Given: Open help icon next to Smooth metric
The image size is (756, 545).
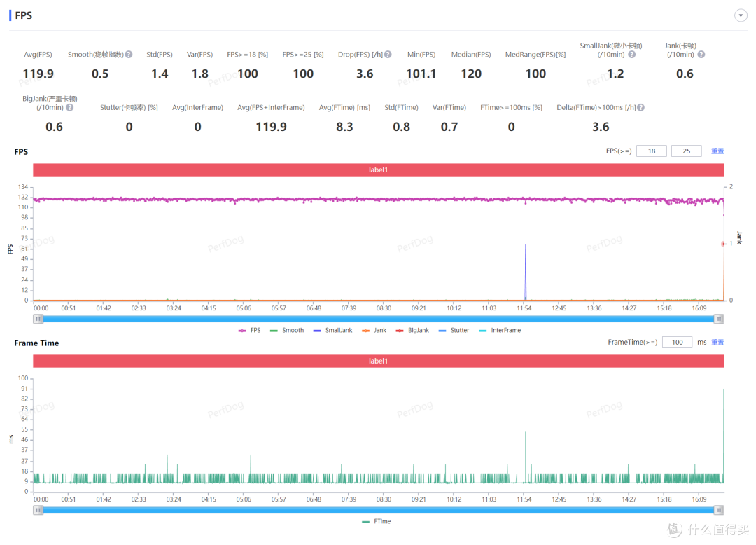Looking at the screenshot, I should tap(129, 55).
